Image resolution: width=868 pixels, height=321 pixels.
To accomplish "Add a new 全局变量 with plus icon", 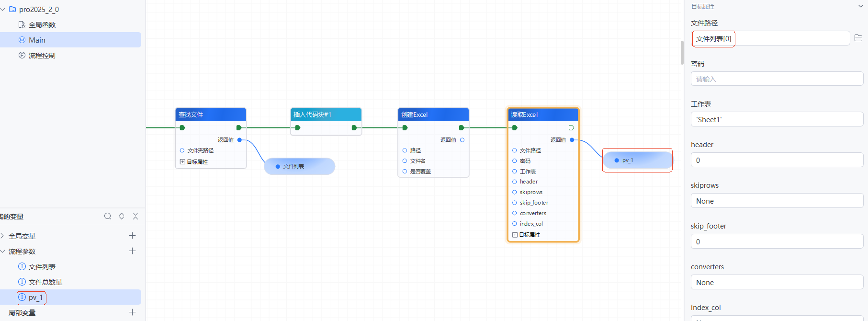I will coord(133,236).
